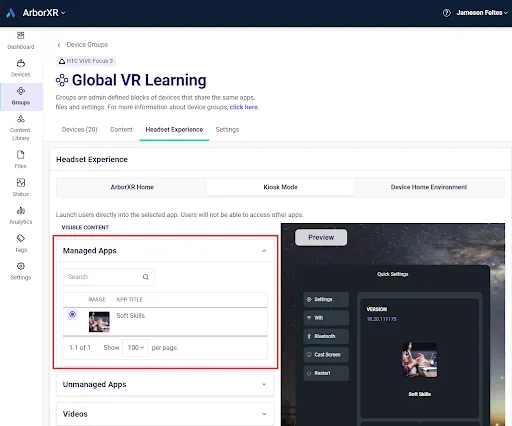
Task: Open Devices in the sidebar
Action: [21, 68]
